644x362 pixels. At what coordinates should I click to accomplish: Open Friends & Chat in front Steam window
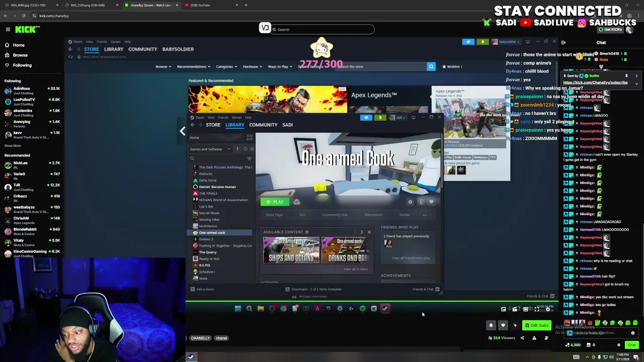pyautogui.click(x=426, y=289)
